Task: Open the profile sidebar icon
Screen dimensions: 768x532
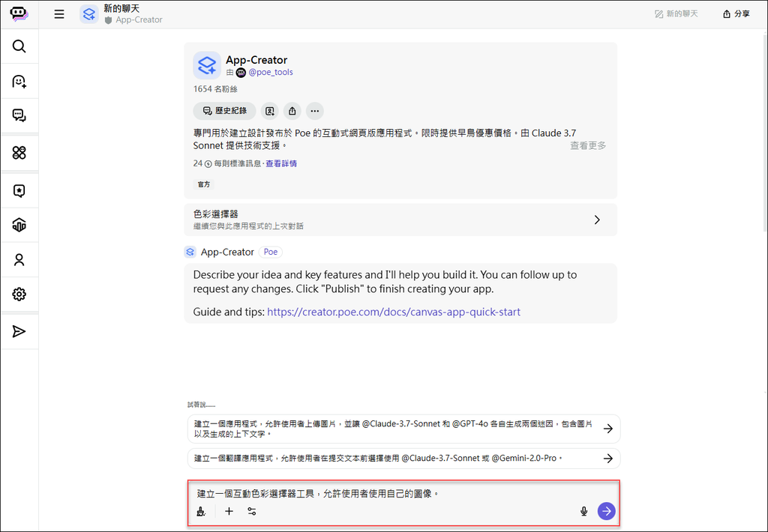Action: pos(19,259)
